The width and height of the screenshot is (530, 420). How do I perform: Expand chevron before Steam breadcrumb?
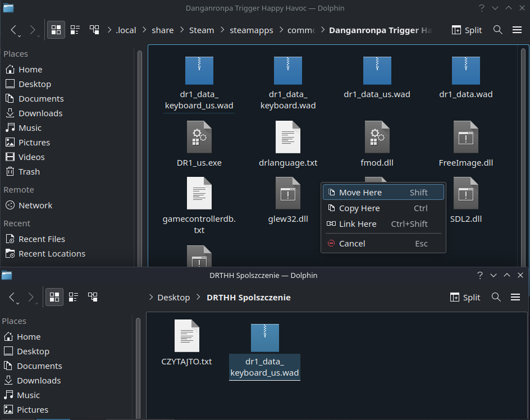point(182,30)
